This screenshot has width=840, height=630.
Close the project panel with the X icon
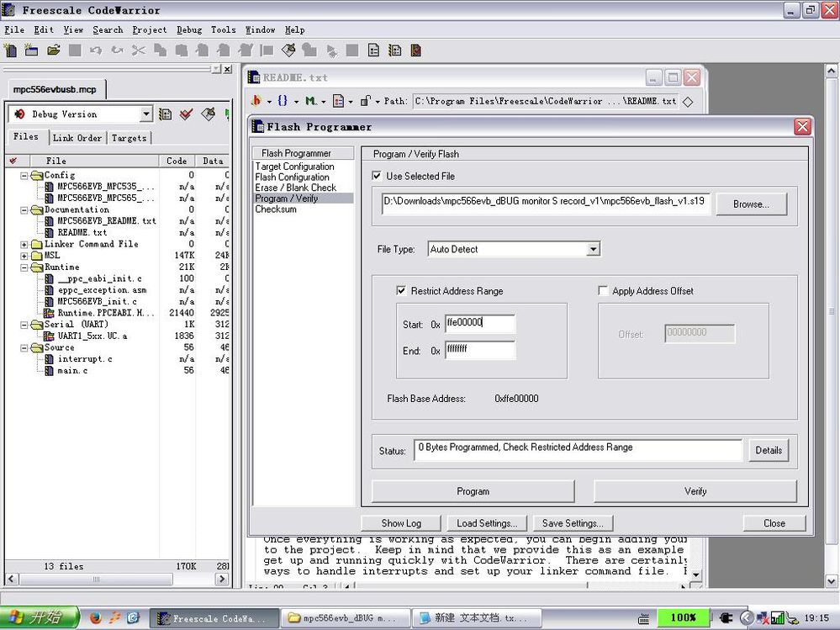(x=228, y=69)
